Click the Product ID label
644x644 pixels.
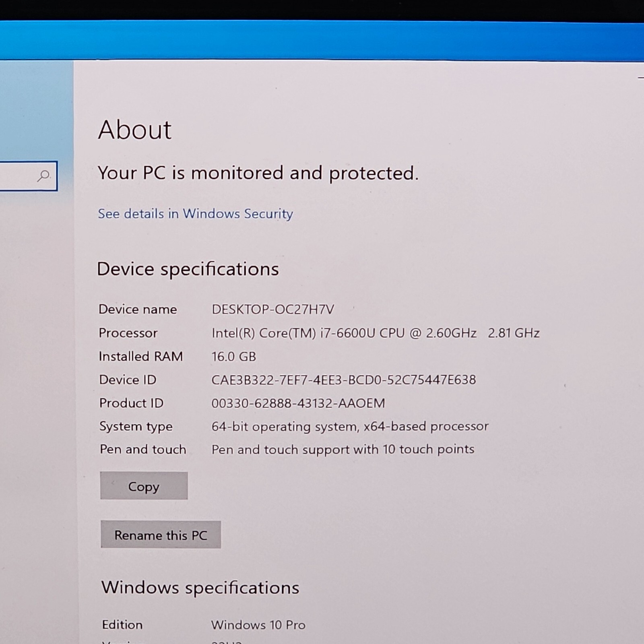[131, 403]
